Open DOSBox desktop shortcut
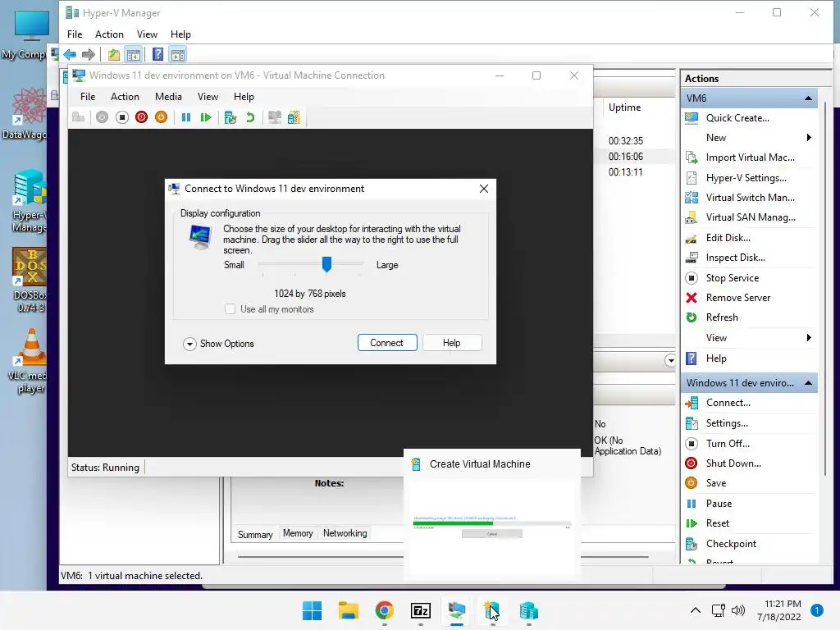The image size is (840, 630). [x=30, y=281]
